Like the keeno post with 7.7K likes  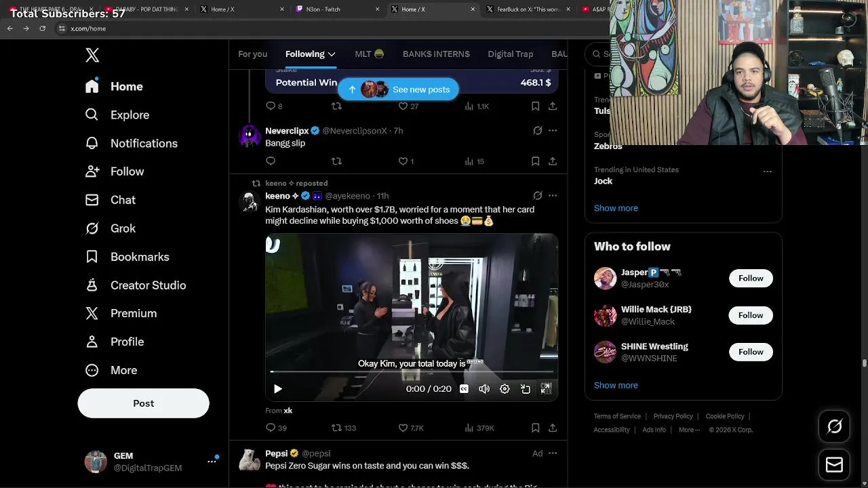tap(410, 428)
